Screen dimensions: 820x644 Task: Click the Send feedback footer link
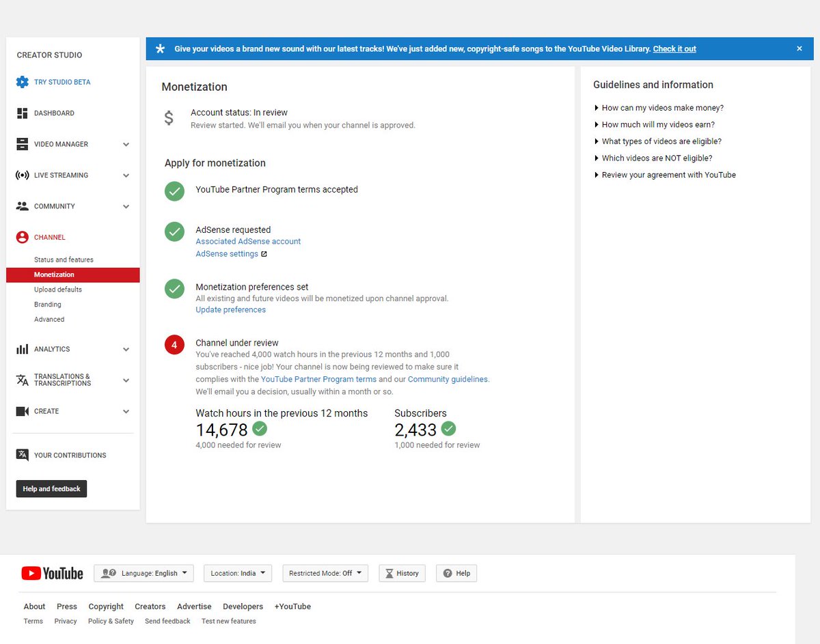[x=167, y=621]
